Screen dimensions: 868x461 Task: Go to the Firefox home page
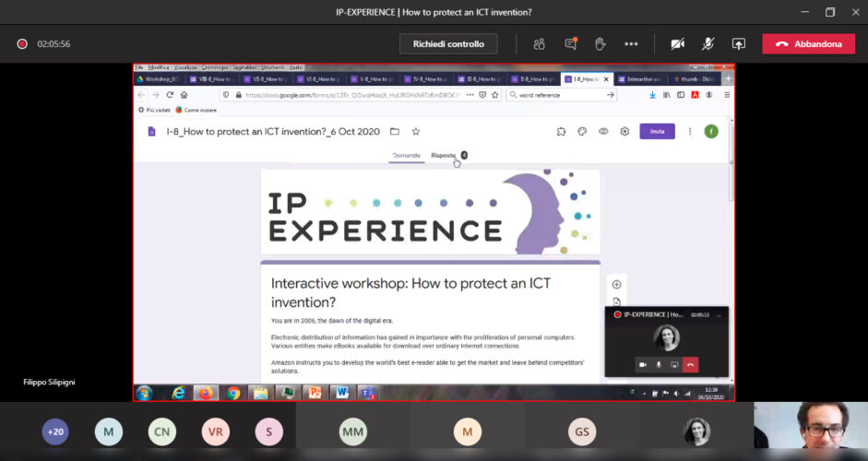click(x=184, y=95)
